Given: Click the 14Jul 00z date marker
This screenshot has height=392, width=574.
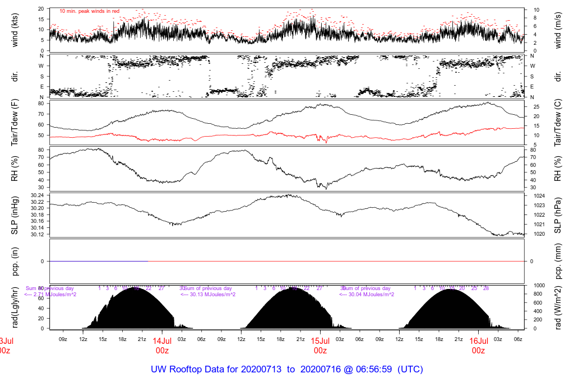Looking at the screenshot, I should point(162,346).
